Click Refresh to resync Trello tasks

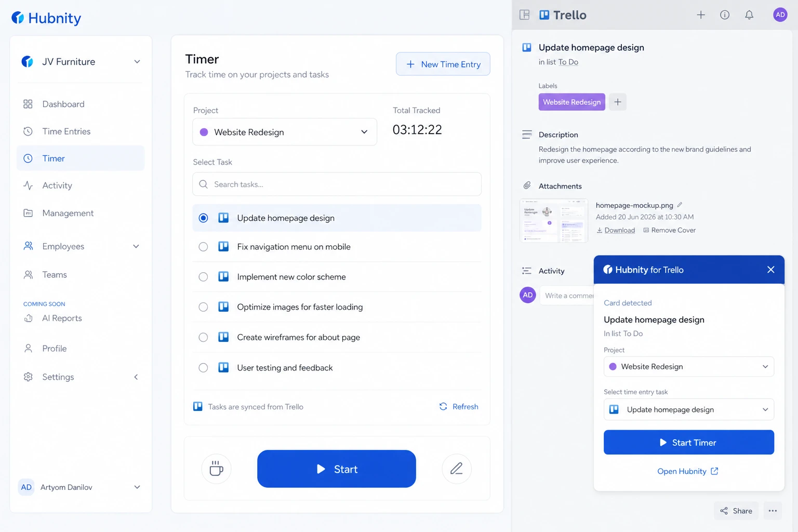click(459, 406)
